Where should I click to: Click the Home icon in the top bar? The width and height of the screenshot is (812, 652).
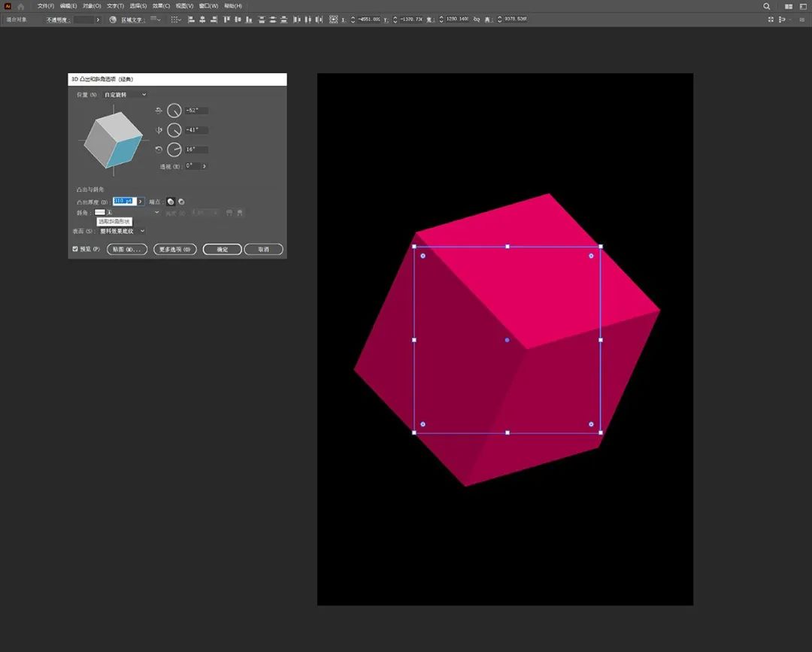21,6
